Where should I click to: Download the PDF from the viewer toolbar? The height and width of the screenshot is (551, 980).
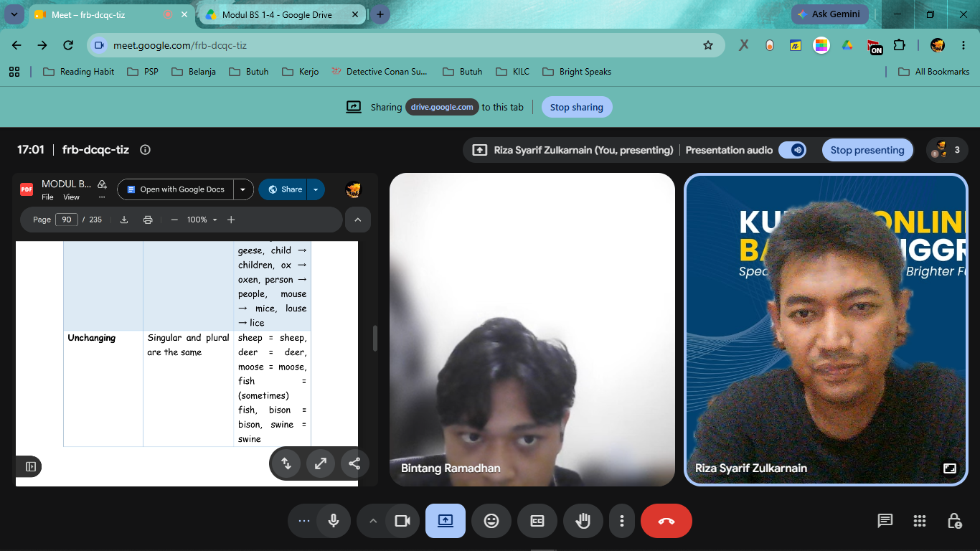pos(124,220)
